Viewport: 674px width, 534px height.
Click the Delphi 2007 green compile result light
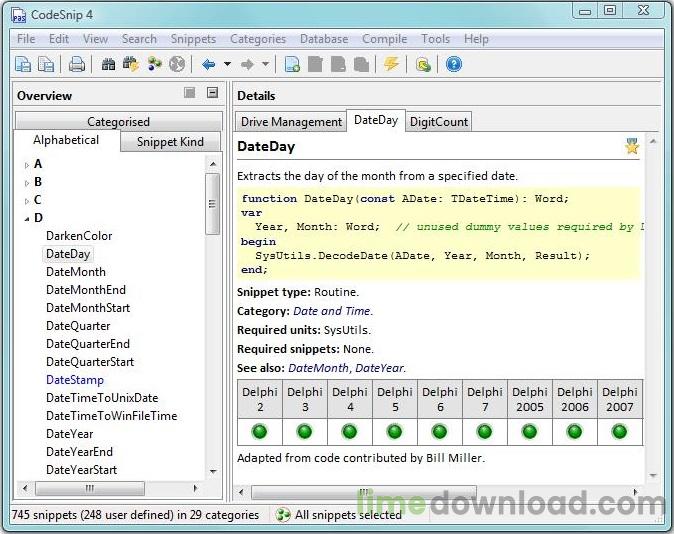point(619,431)
